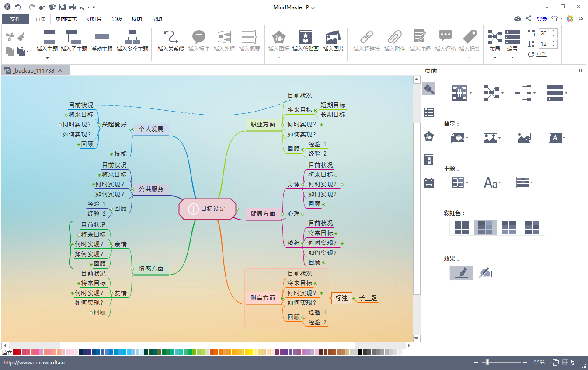588x370 pixels.
Task: Click the 登录 login link
Action: (542, 19)
